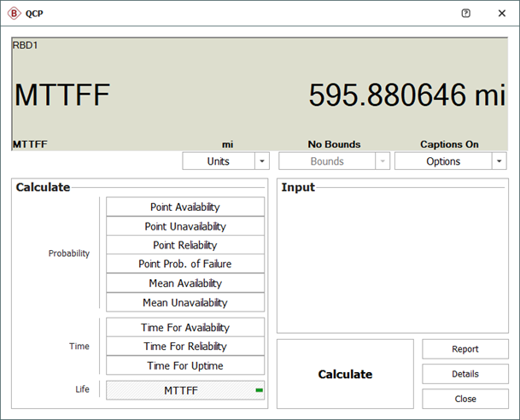Click the QCP app logo icon

[x=15, y=14]
